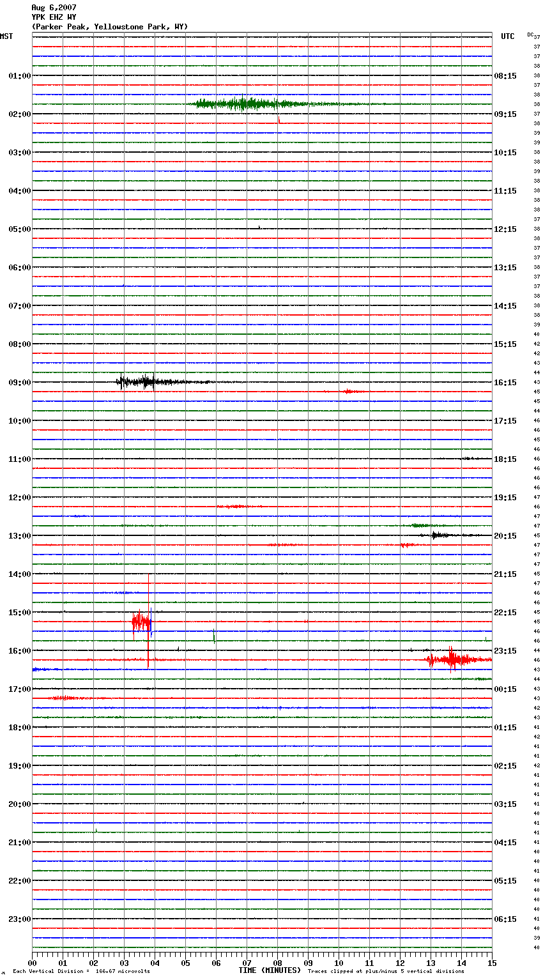Select the "15:00" MST hour label
This screenshot has height=980, width=543.
tap(20, 613)
